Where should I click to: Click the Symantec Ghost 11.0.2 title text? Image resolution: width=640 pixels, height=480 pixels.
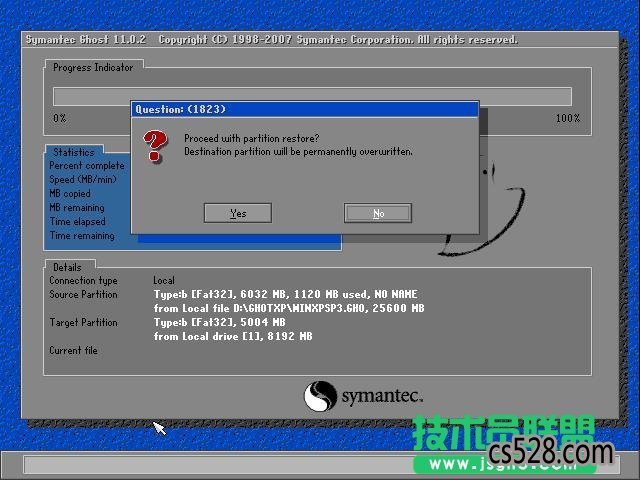point(86,40)
